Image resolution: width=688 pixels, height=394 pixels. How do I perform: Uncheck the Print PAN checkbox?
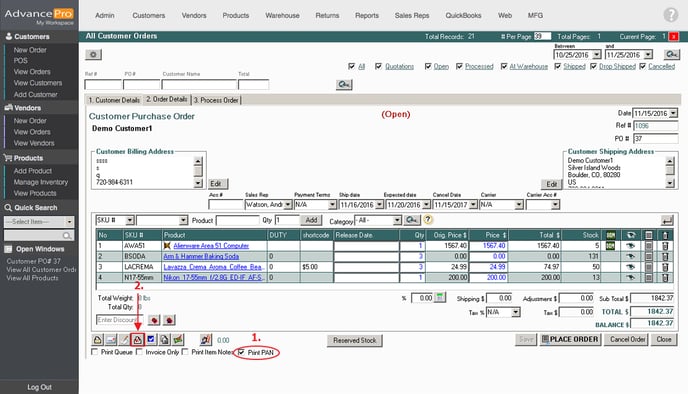pos(241,352)
